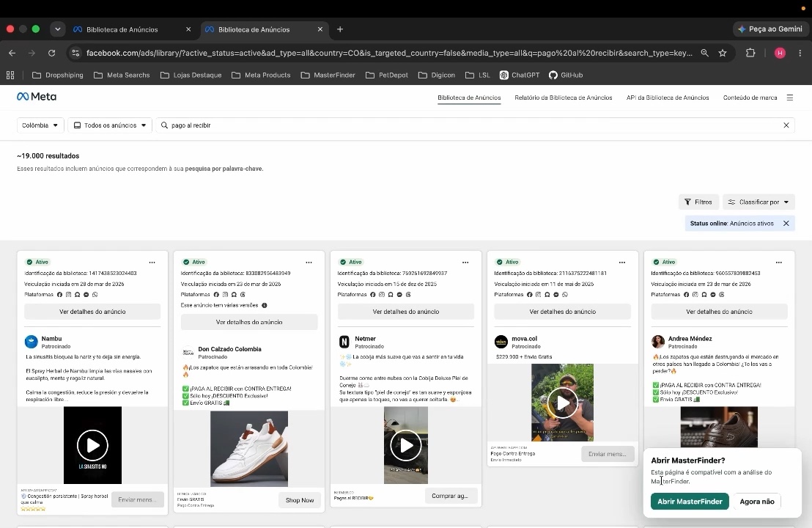Image resolution: width=812 pixels, height=528 pixels.
Task: Close the active Biblioteca de Anúncios tab
Action: 320,29
